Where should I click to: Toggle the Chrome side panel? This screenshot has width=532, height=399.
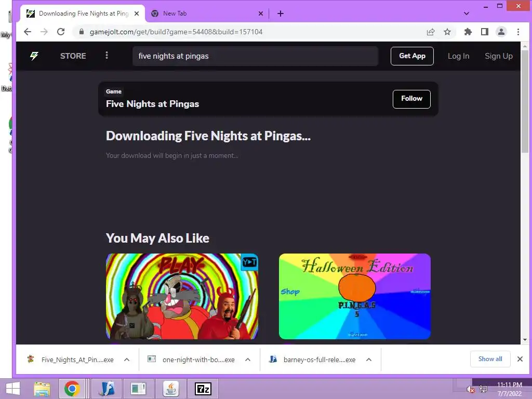(485, 32)
